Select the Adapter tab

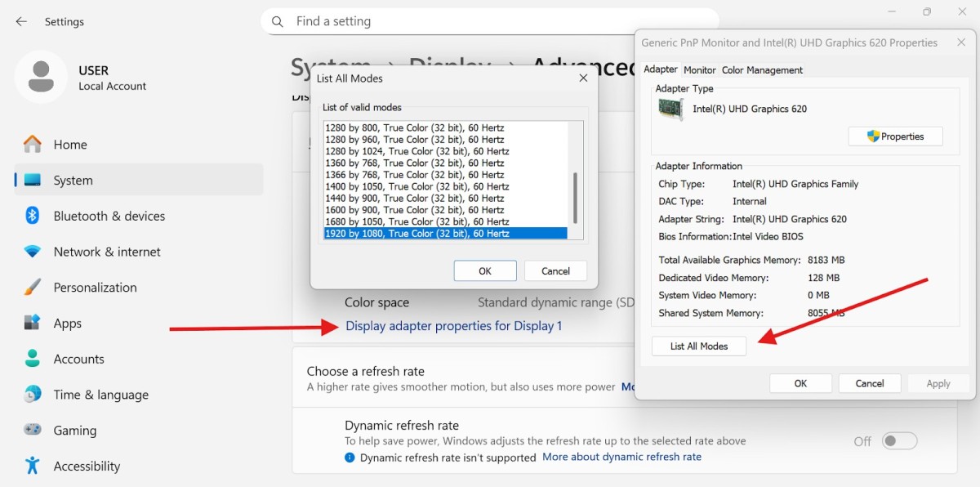point(660,69)
